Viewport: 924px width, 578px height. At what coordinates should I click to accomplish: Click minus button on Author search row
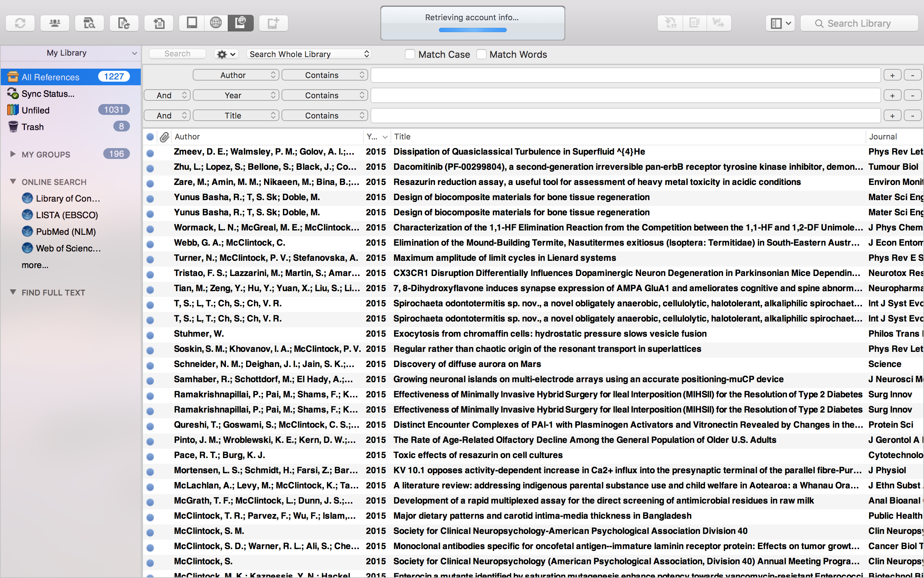912,75
